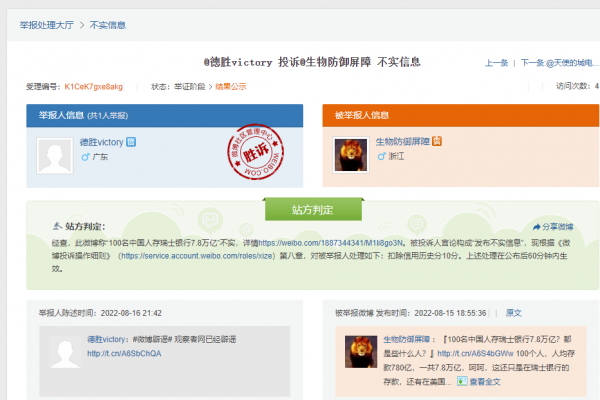Viewport: 600px width, 400px height.
Task: Click the blue badge icon next to 德胜victory
Action: pyautogui.click(x=131, y=143)
